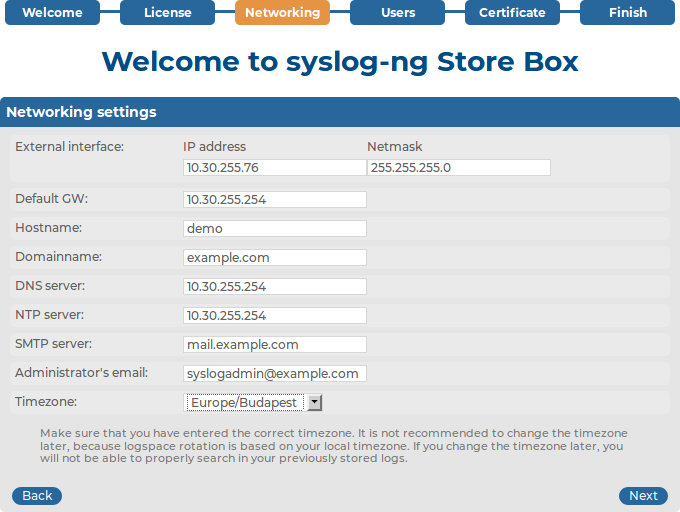This screenshot has height=512, width=680.
Task: Click the NTP server label
Action: 49,315
